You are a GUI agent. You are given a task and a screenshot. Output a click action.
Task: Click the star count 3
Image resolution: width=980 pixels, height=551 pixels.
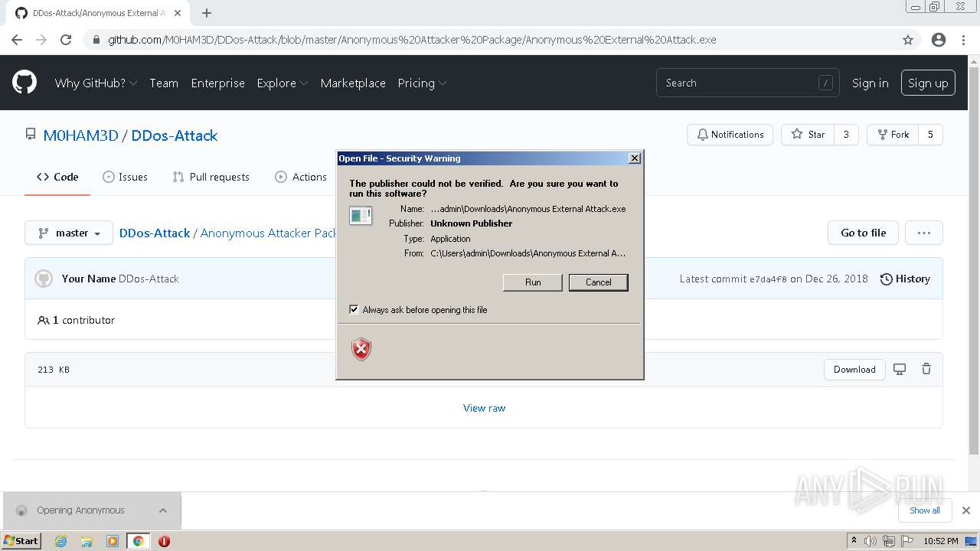[x=846, y=135]
